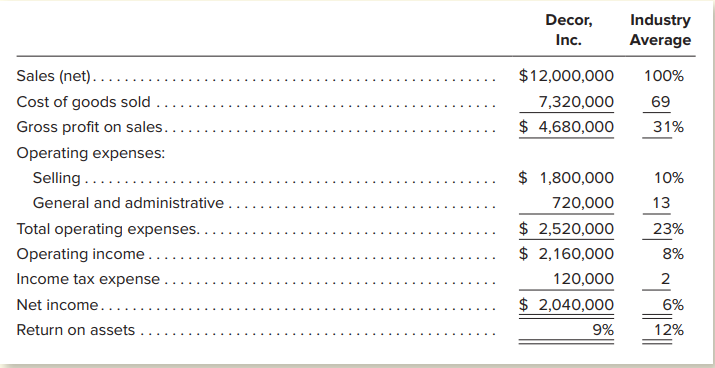This screenshot has width=715, height=368.
Task: Click the Decor, Inc. column header
Action: pos(569,30)
